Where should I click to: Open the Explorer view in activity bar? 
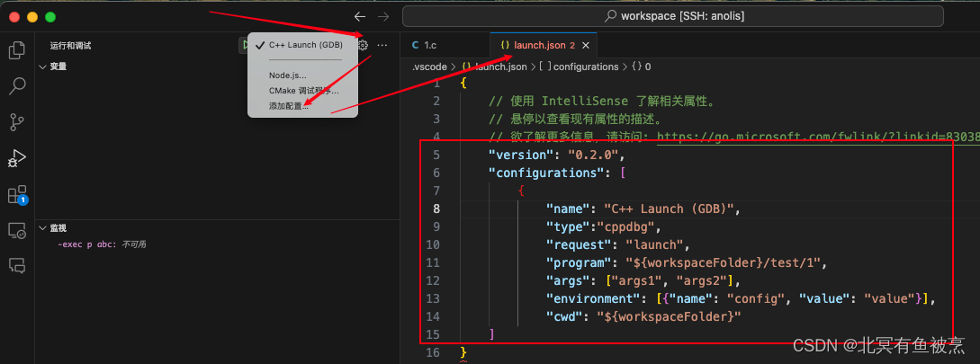coord(17,50)
